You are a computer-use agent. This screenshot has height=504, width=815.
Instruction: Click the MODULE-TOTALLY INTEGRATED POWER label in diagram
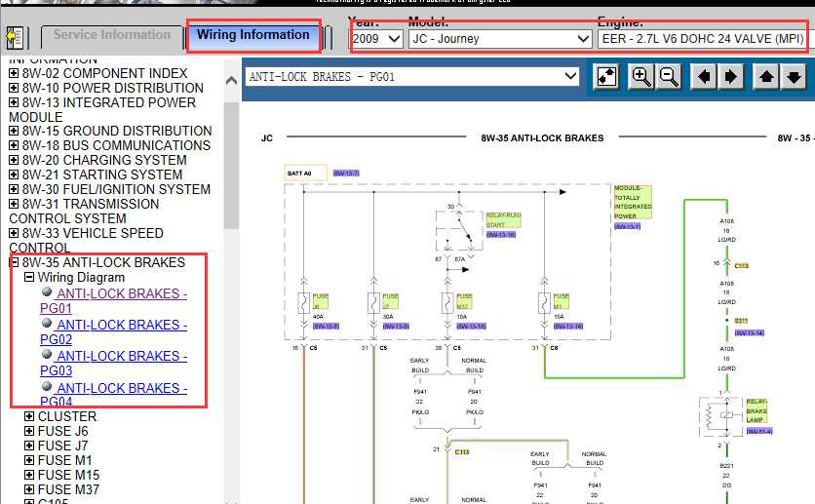point(633,202)
